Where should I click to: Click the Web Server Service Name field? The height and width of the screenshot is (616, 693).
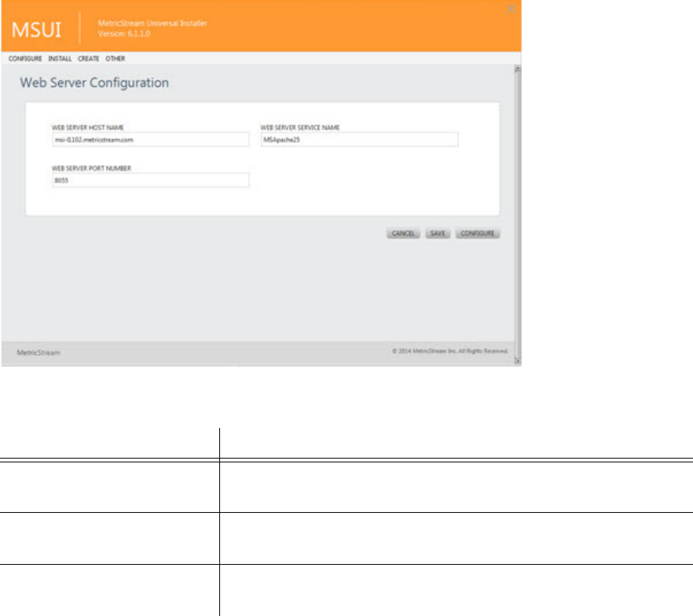coord(359,140)
